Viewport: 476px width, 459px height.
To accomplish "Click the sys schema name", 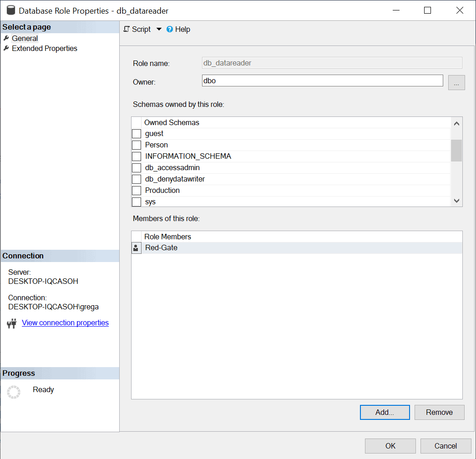I will [150, 202].
